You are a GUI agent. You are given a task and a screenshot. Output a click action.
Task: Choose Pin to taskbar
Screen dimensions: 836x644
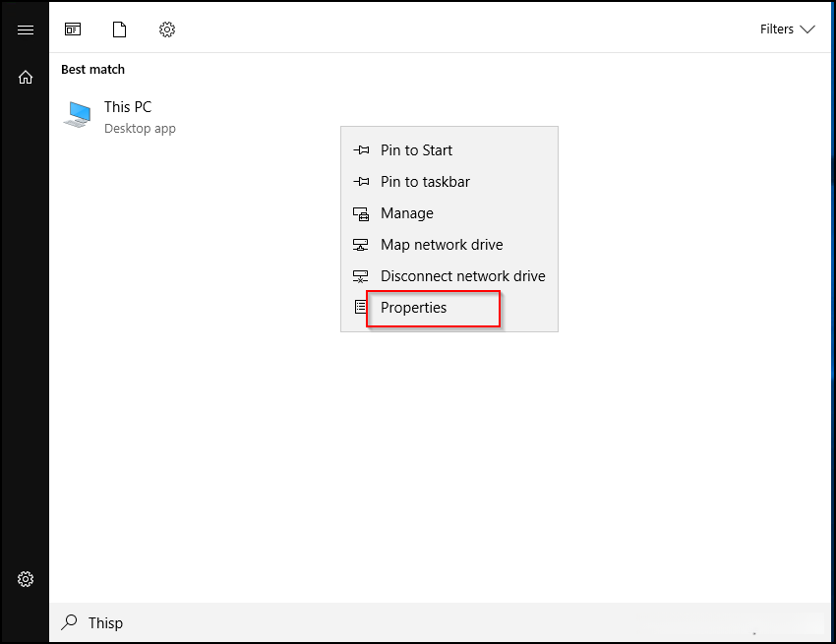[x=425, y=182]
